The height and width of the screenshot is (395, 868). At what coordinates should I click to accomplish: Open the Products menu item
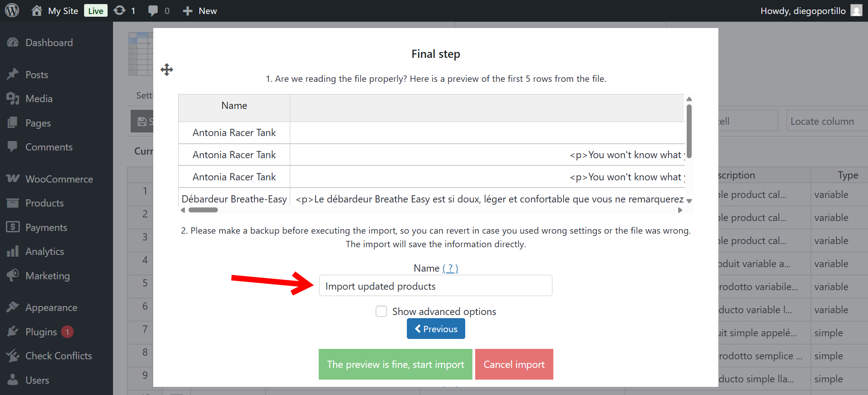tap(44, 203)
